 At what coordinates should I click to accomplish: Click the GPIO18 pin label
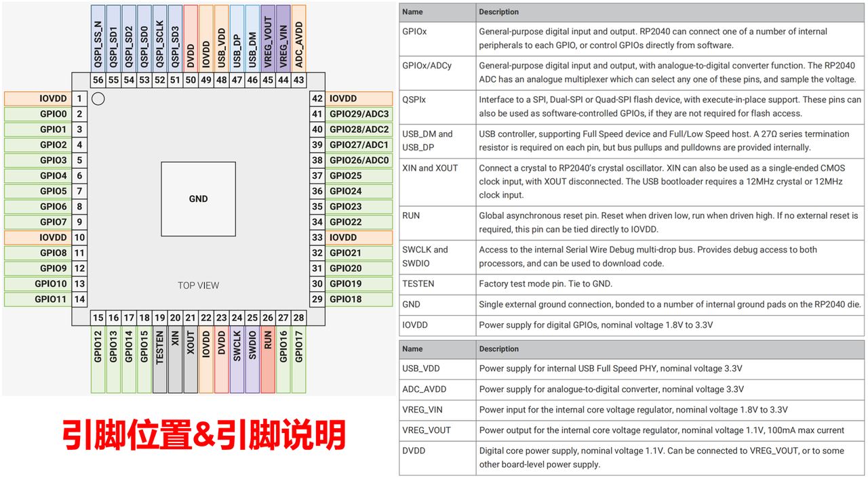[x=359, y=299]
